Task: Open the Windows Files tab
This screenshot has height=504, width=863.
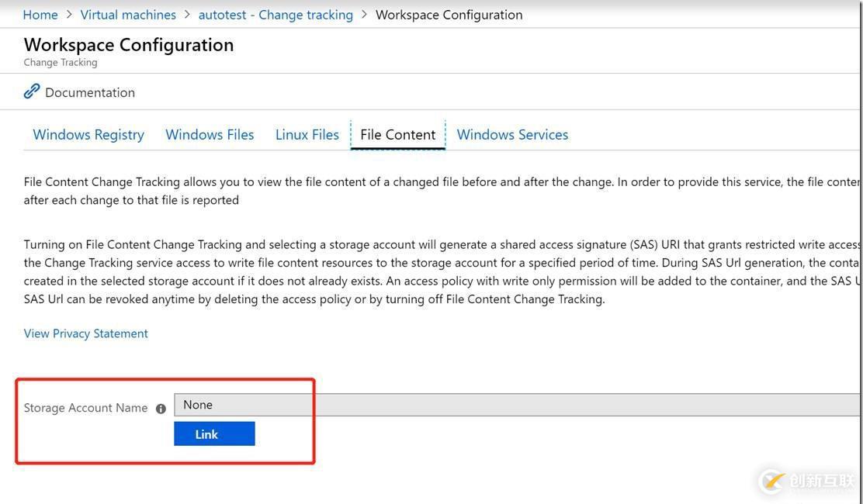Action: click(209, 134)
